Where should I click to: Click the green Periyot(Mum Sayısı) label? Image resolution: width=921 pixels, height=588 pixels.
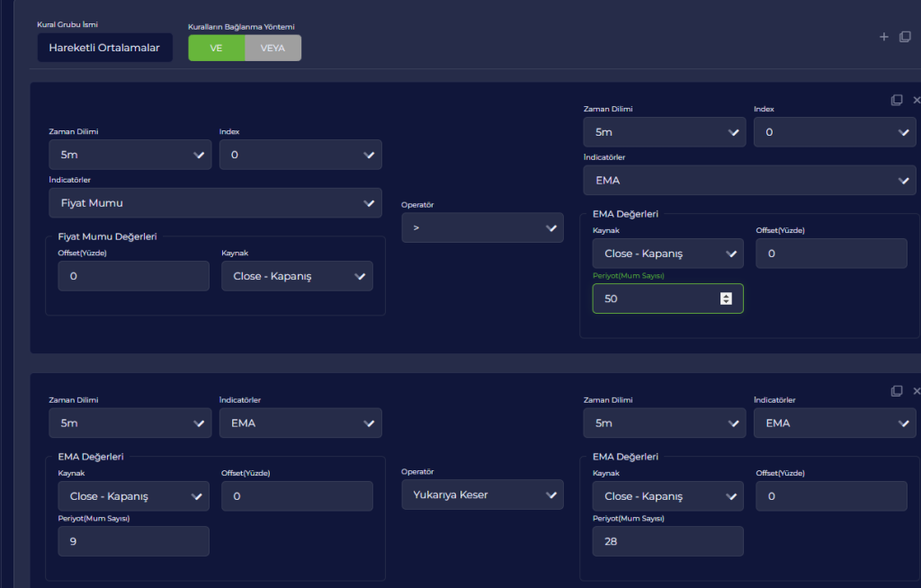(x=629, y=275)
